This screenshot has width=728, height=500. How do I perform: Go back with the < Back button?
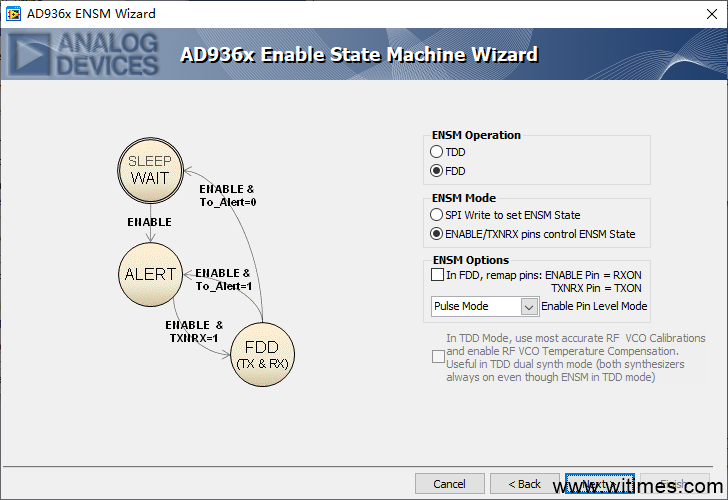tap(525, 484)
